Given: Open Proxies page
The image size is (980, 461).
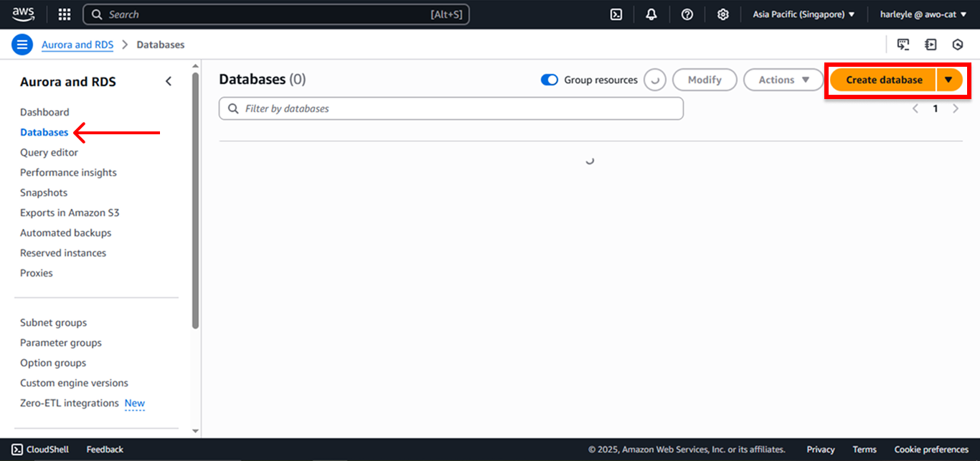Looking at the screenshot, I should 37,273.
